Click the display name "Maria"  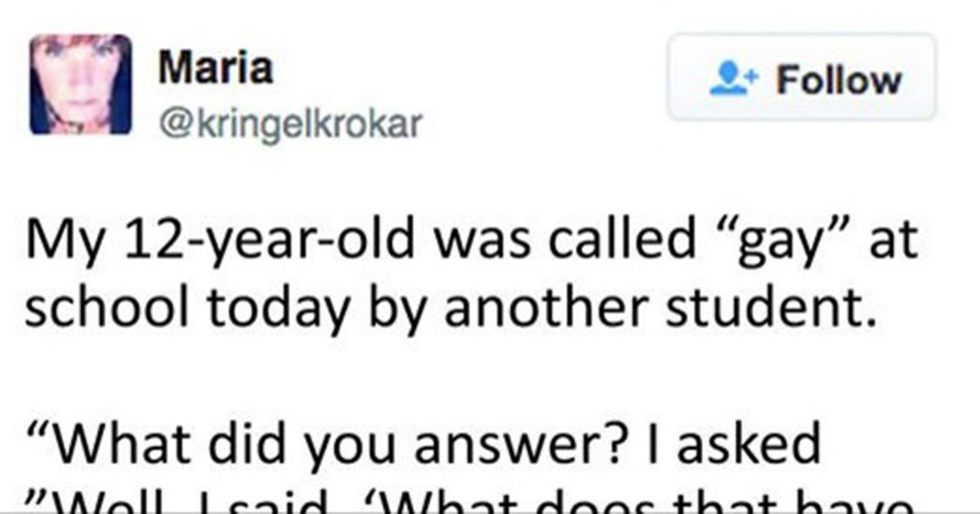[216, 69]
